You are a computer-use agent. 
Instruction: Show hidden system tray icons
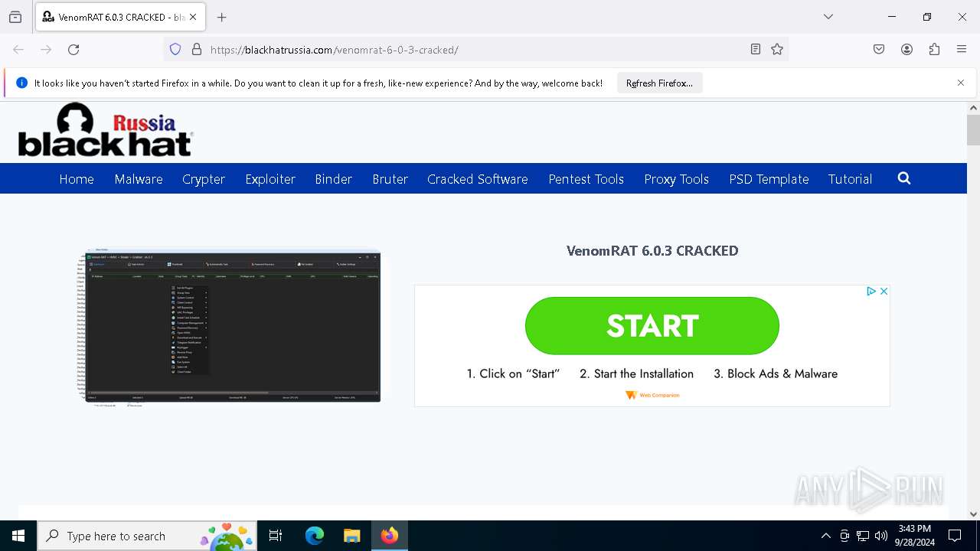click(825, 536)
